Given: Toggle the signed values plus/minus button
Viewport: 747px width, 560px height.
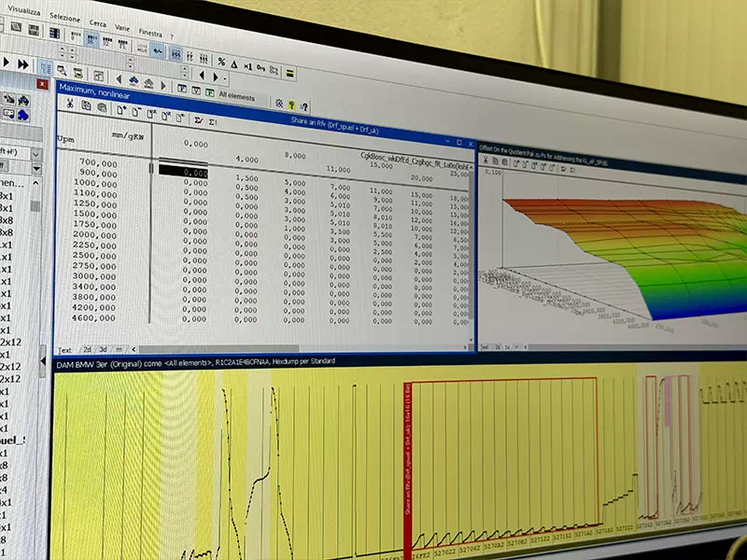Looking at the screenshot, I should [157, 50].
